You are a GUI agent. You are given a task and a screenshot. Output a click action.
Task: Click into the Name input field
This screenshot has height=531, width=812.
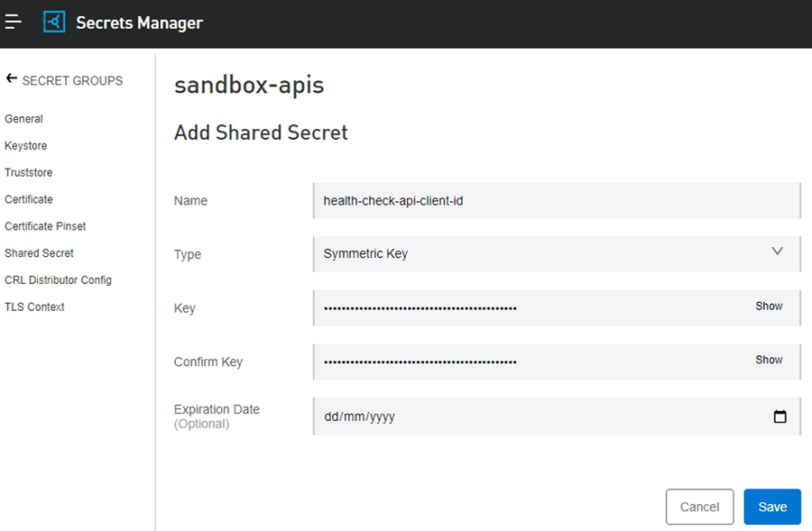[x=557, y=200]
